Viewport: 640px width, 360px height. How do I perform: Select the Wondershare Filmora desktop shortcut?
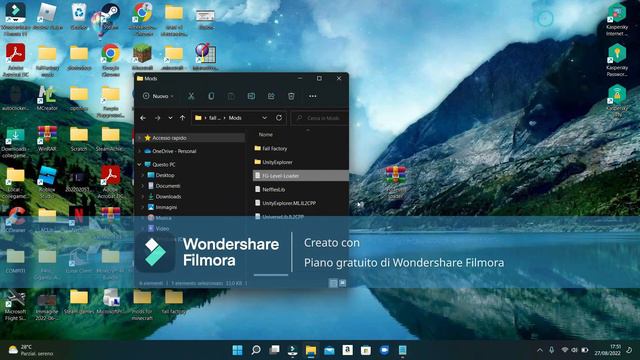click(16, 19)
